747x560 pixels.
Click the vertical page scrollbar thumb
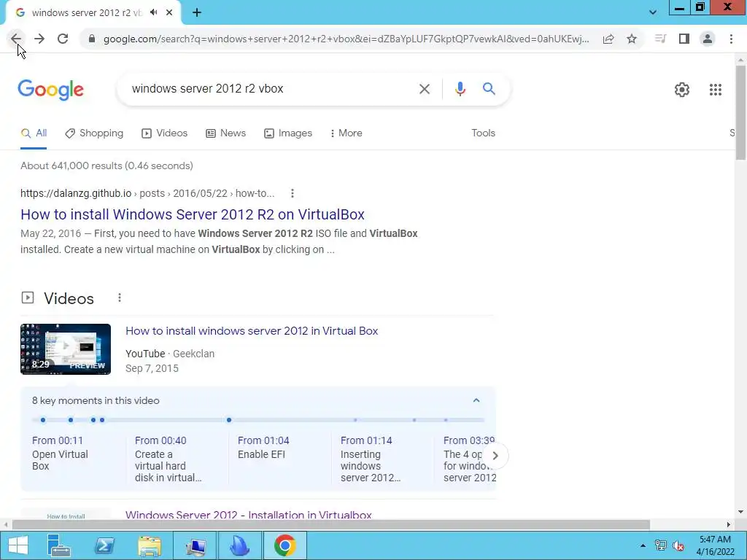740,113
